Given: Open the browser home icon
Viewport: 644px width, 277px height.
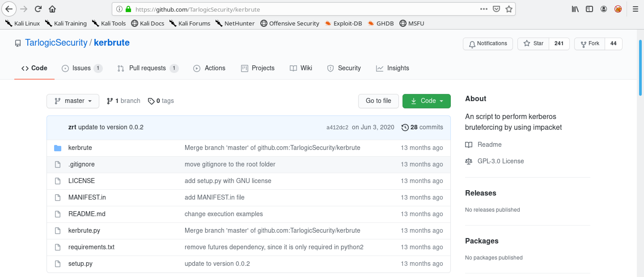Looking at the screenshot, I should pyautogui.click(x=52, y=9).
